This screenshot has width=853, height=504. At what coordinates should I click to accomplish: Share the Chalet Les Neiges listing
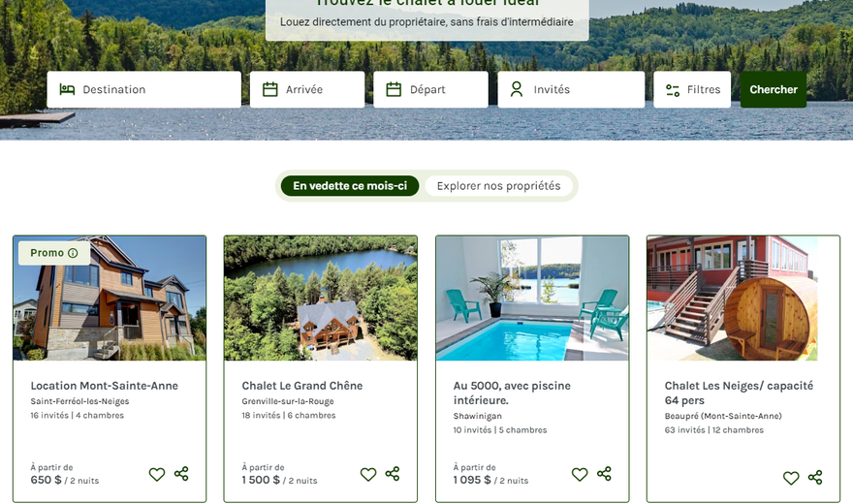point(815,478)
